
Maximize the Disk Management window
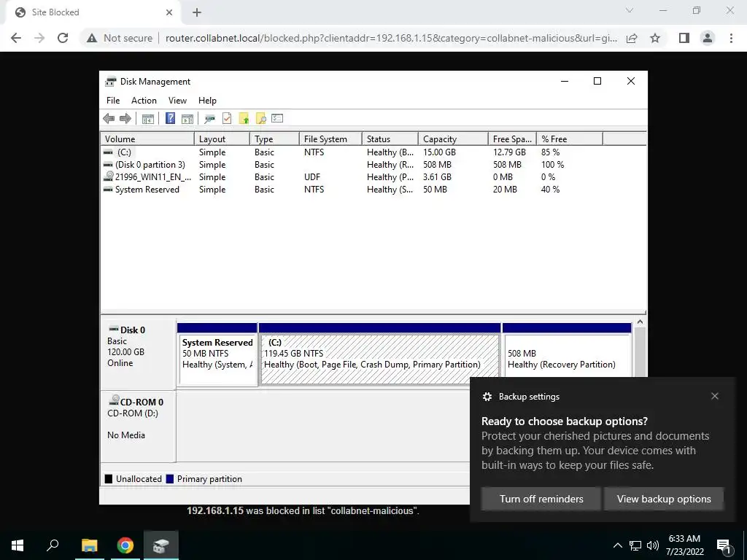(x=597, y=82)
